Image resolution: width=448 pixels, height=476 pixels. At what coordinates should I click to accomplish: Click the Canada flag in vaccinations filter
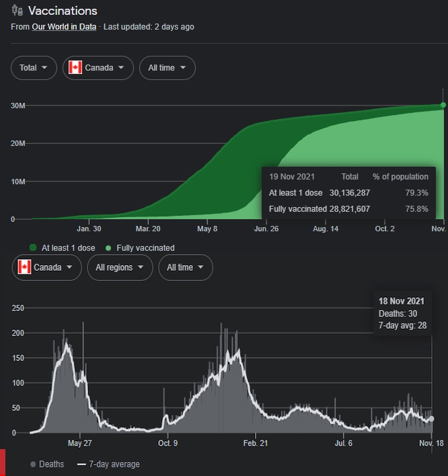pyautogui.click(x=75, y=67)
